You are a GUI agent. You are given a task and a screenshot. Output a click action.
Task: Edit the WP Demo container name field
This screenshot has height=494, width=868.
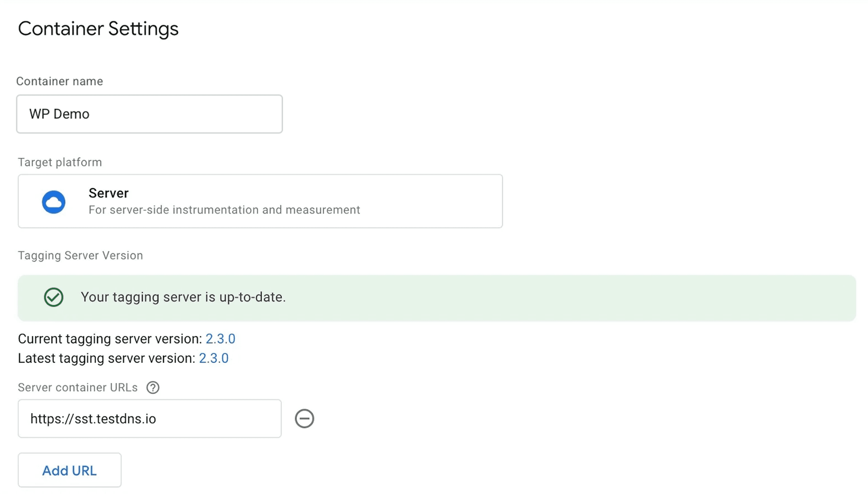pyautogui.click(x=149, y=114)
